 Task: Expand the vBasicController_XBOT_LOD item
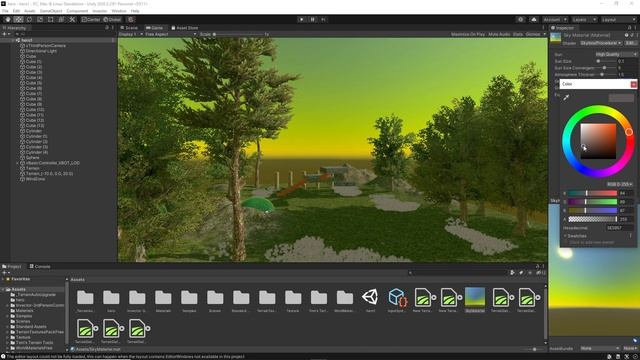(18, 163)
